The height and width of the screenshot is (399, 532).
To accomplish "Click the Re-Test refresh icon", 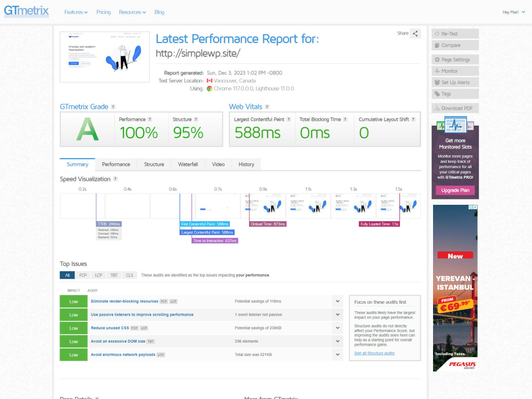I will pyautogui.click(x=437, y=34).
